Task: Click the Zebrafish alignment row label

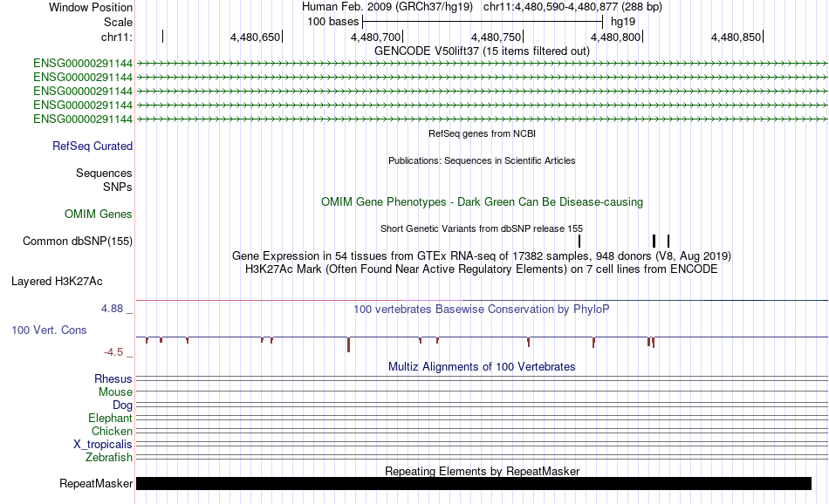Action: click(109, 457)
